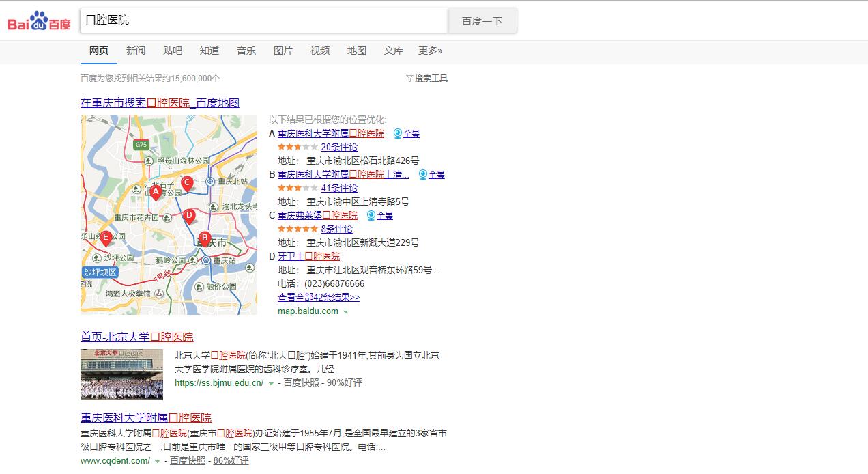
Task: Expand arrow beside ss.bjmu.edu.cn URL
Action: click(271, 384)
